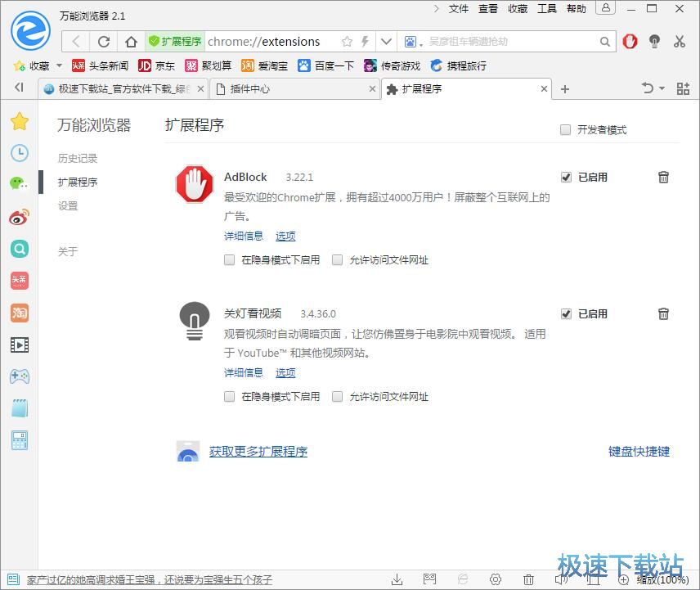The height and width of the screenshot is (590, 700).
Task: Open 键盘快捷键 link
Action: pyautogui.click(x=639, y=452)
